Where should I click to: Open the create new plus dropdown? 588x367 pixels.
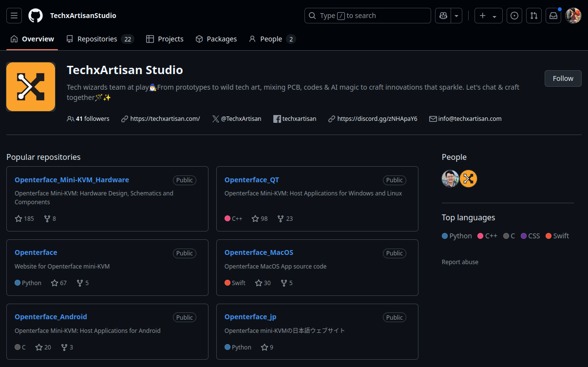[x=488, y=16]
